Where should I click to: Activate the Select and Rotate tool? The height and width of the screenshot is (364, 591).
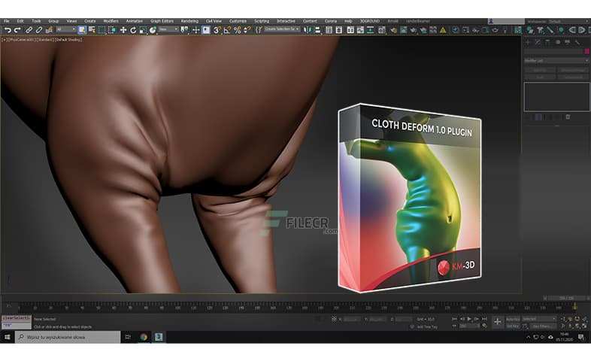tap(132, 30)
